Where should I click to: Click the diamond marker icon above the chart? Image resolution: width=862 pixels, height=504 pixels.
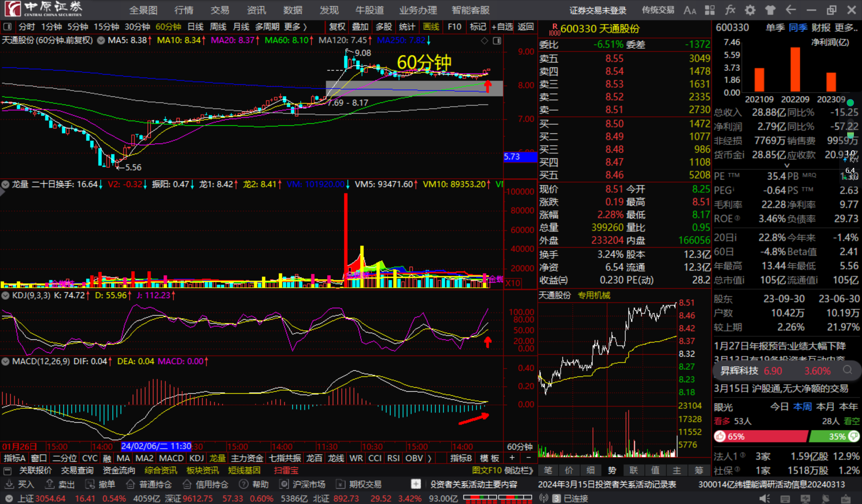pos(484,41)
